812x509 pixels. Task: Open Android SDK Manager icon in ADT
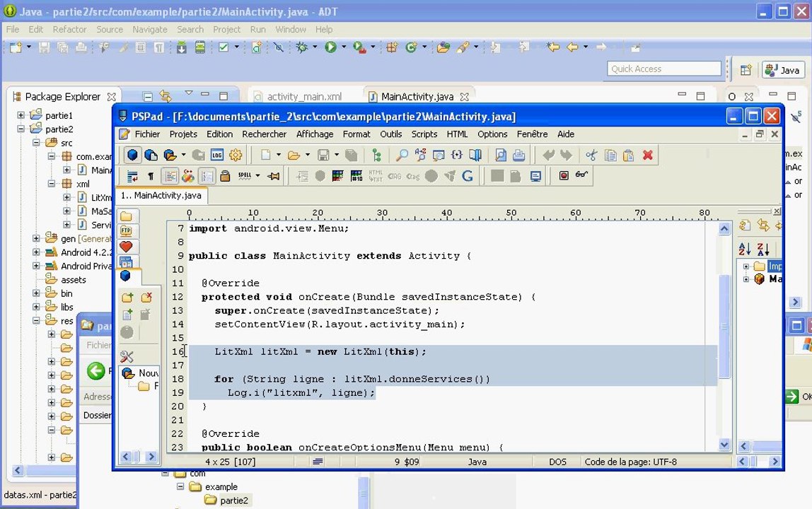(182, 47)
